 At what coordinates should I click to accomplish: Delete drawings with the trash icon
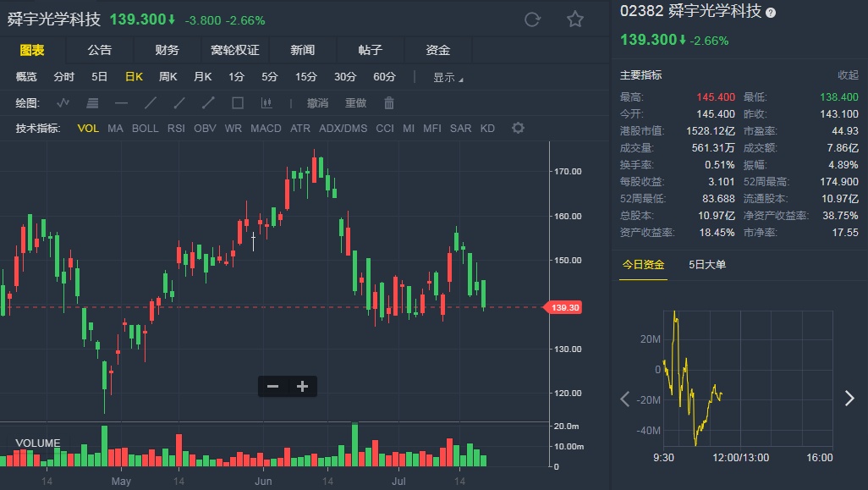(389, 103)
